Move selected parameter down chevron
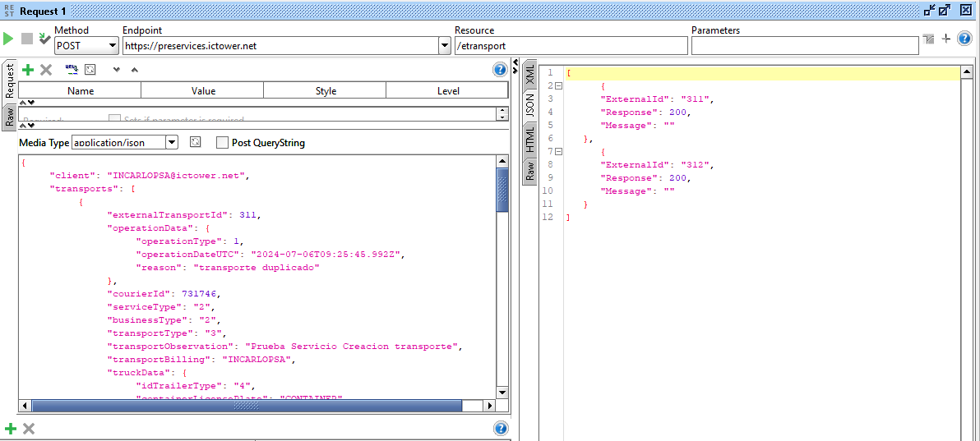 [x=116, y=70]
